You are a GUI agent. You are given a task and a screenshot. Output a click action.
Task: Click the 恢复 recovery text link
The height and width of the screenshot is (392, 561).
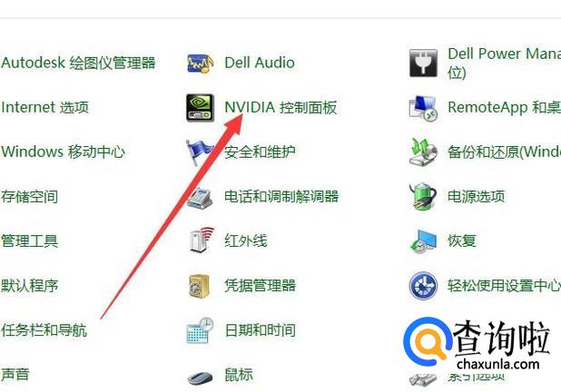point(462,240)
